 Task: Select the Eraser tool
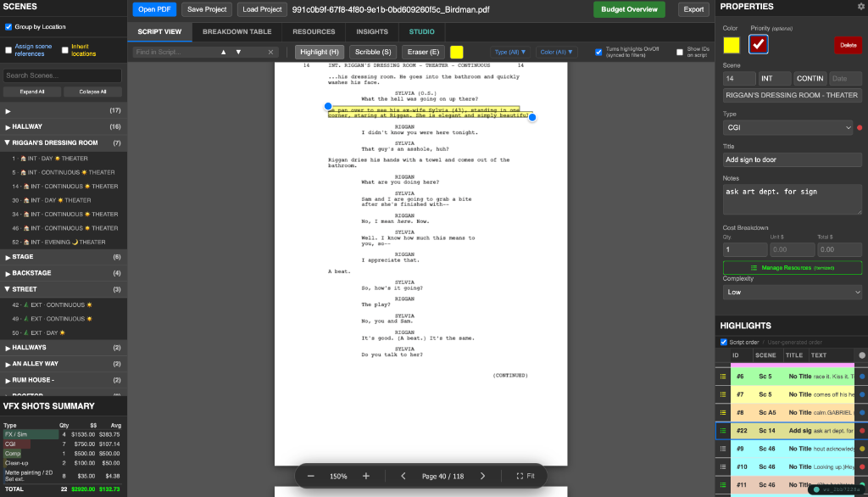[424, 51]
